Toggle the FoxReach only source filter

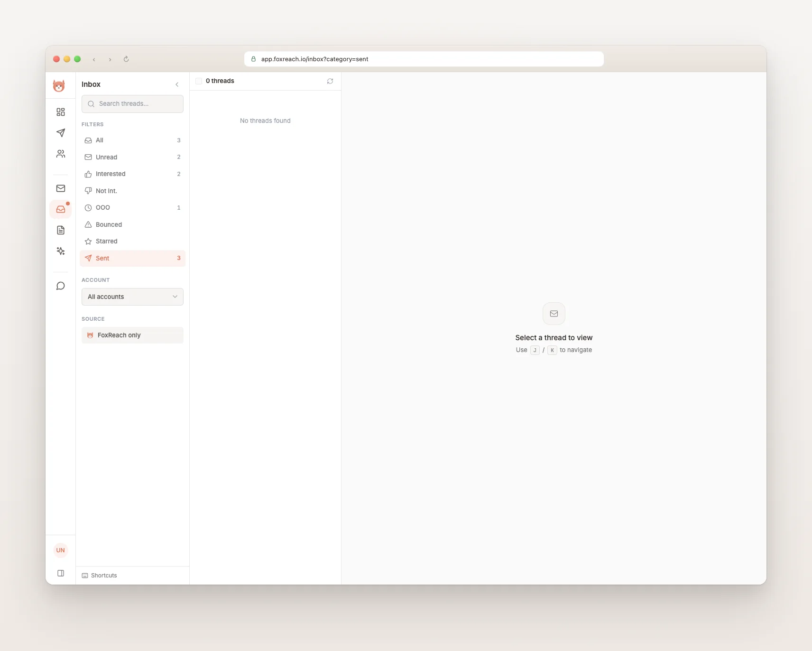pos(132,335)
